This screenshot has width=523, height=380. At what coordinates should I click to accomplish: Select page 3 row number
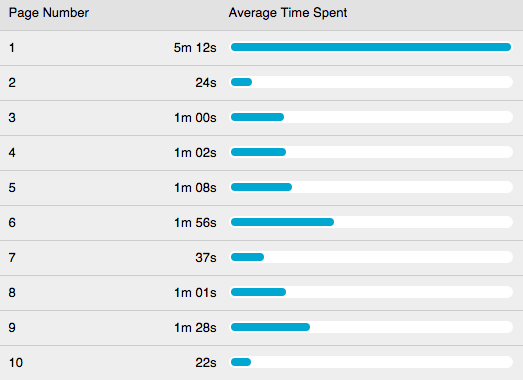12,118
